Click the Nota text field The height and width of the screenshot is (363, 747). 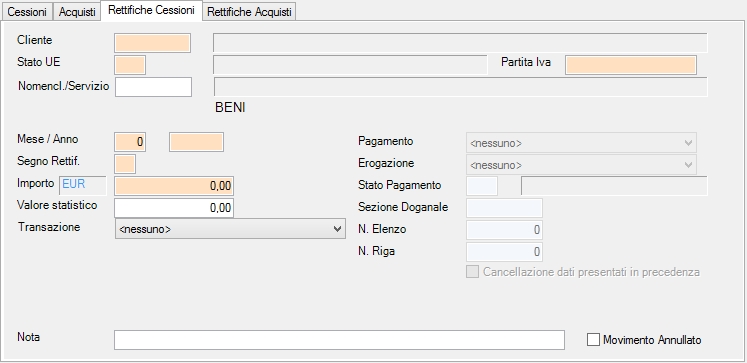click(x=339, y=340)
